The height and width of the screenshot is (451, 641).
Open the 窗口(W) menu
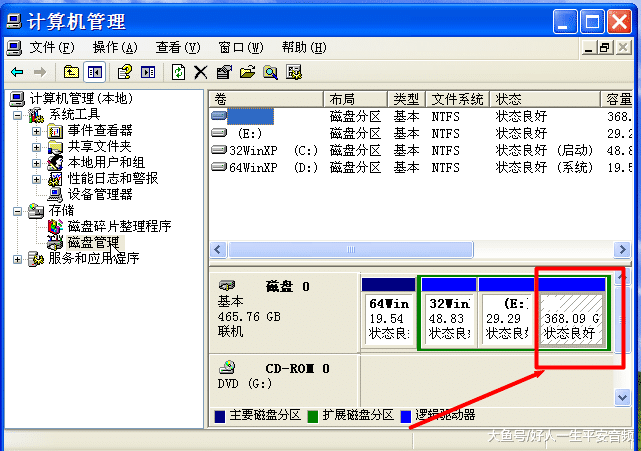pos(241,48)
